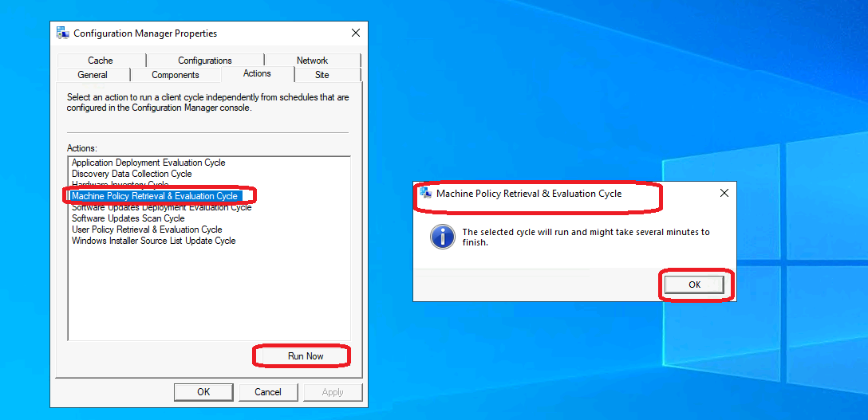
Task: Close the Machine Policy Retrieval dialog
Action: click(x=724, y=194)
